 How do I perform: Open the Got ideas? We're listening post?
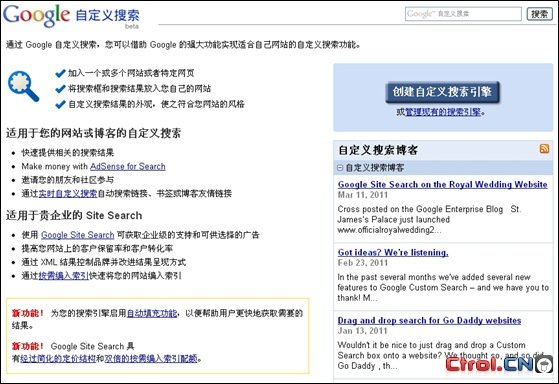[x=393, y=252]
